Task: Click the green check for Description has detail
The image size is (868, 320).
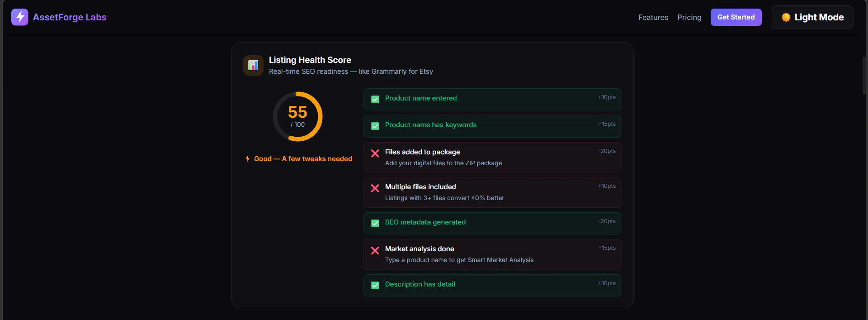Action: [375, 285]
